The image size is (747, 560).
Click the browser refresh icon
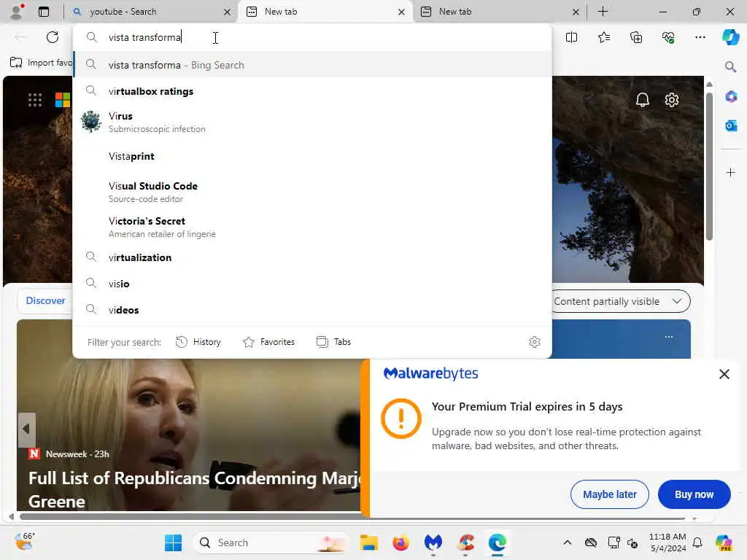[x=53, y=37]
